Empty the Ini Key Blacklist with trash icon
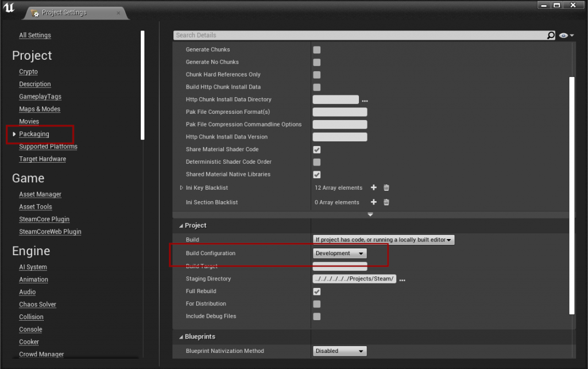Screen dimensions: 588x369 (x=385, y=187)
